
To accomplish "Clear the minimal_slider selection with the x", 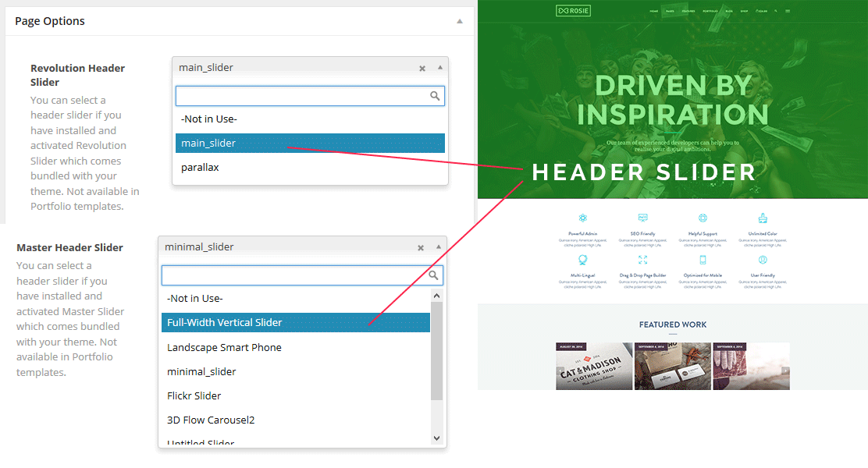I will click(421, 248).
